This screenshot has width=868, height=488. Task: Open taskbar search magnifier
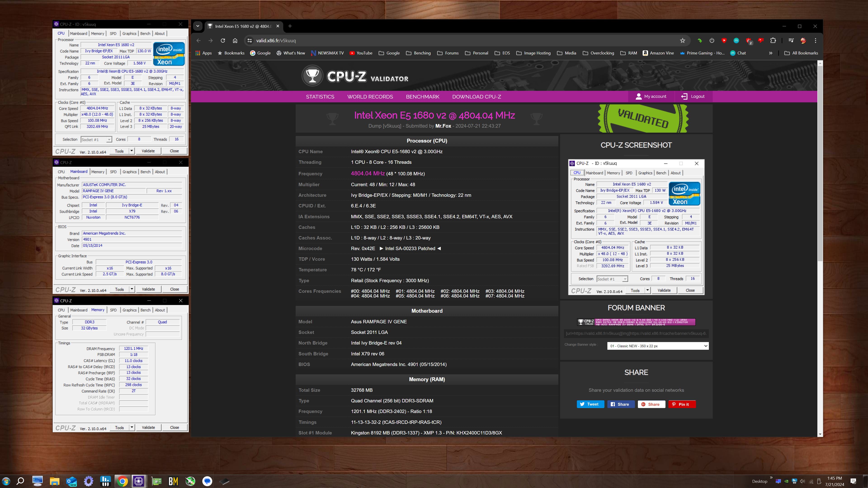[x=20, y=481]
